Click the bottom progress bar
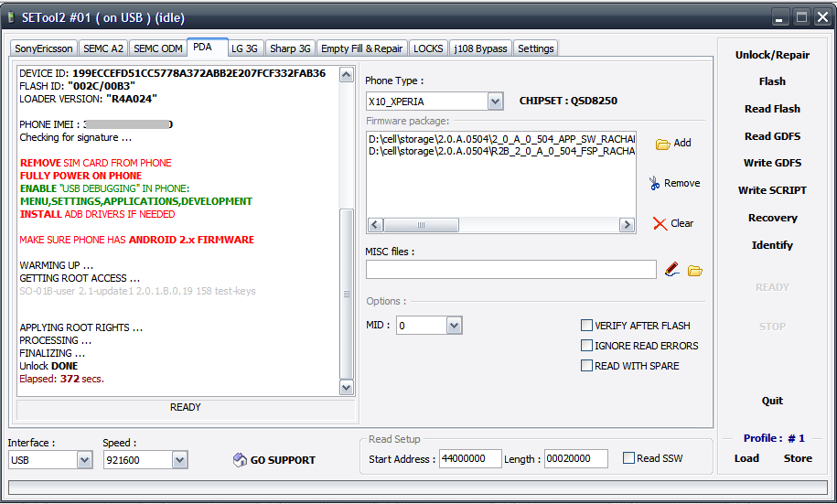 [x=418, y=488]
